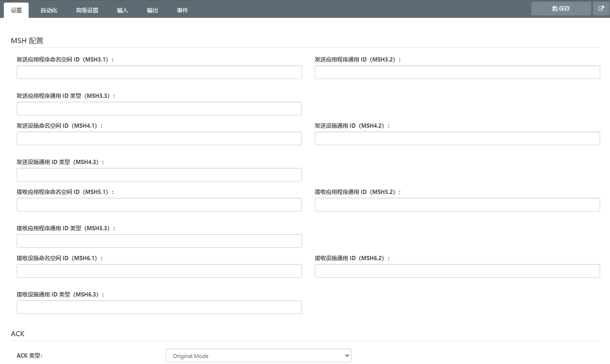Click the MSH3.3 universal ID type field
The width and height of the screenshot is (610, 364).
point(159,109)
